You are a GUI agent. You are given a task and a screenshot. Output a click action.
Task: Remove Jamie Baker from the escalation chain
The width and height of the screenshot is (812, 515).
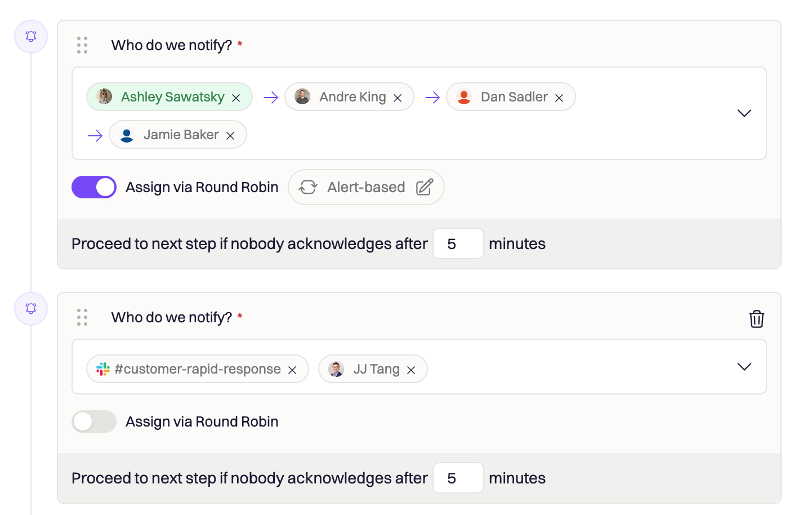coord(230,135)
